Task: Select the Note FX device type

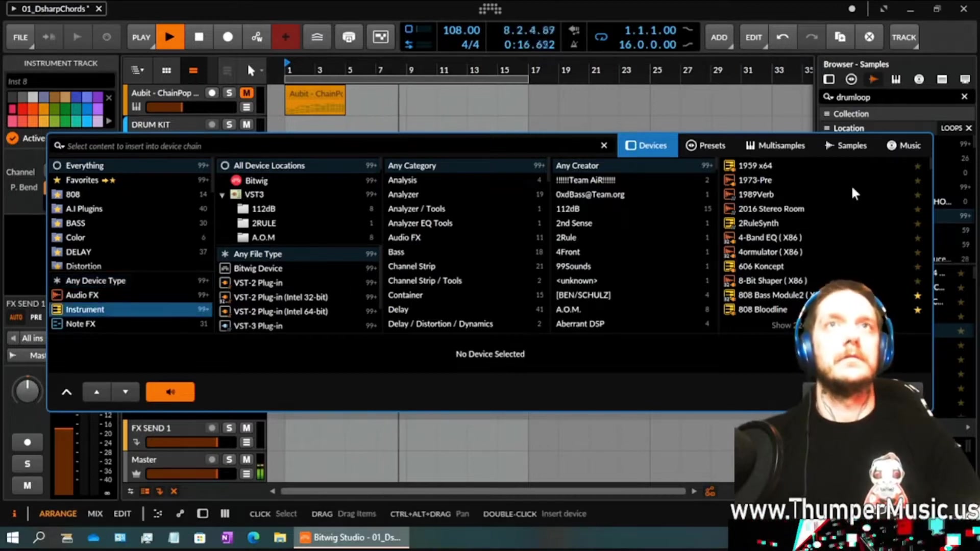Action: pos(131,323)
